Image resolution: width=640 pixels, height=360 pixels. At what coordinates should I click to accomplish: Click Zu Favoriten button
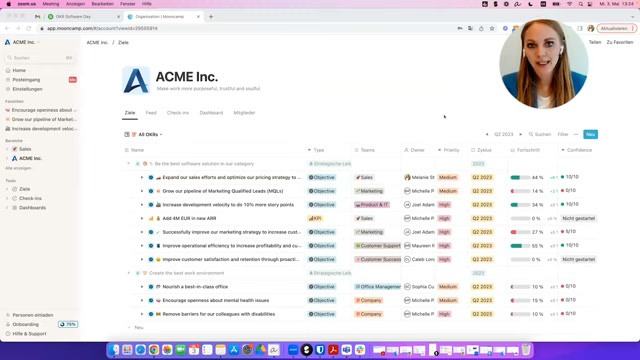(x=620, y=42)
